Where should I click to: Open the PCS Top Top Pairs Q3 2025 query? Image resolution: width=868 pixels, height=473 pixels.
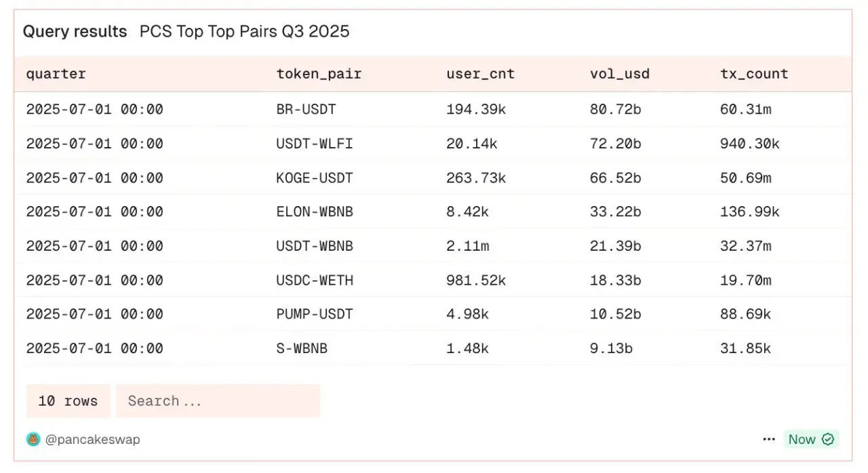pyautogui.click(x=244, y=31)
